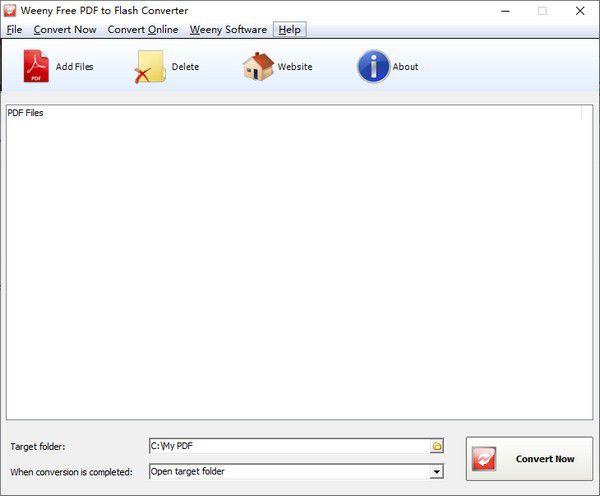Click the application icon in title bar
Image resolution: width=600 pixels, height=496 pixels.
(10, 10)
